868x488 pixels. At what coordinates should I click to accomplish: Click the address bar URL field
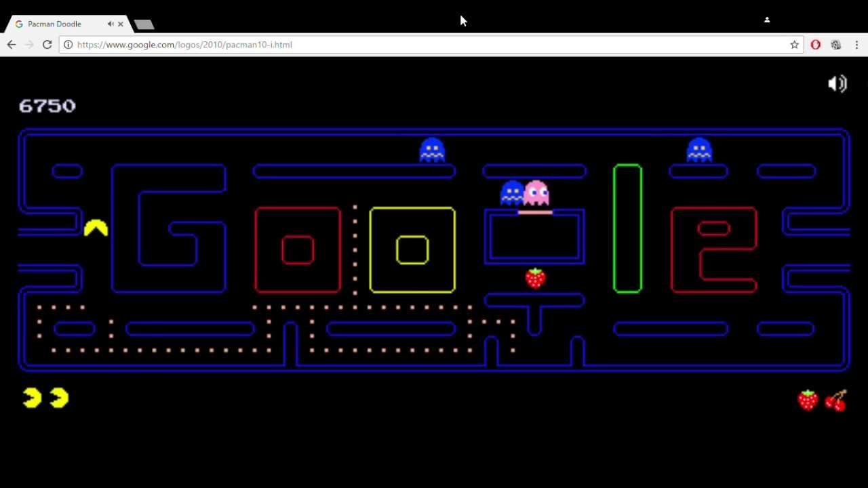tap(431, 45)
